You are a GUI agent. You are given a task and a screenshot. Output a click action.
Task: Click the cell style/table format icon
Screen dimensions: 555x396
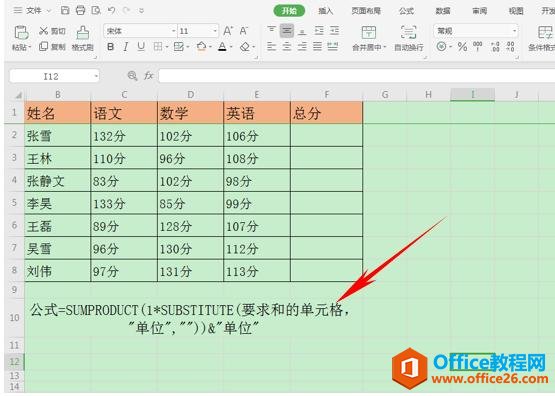[x=179, y=46]
